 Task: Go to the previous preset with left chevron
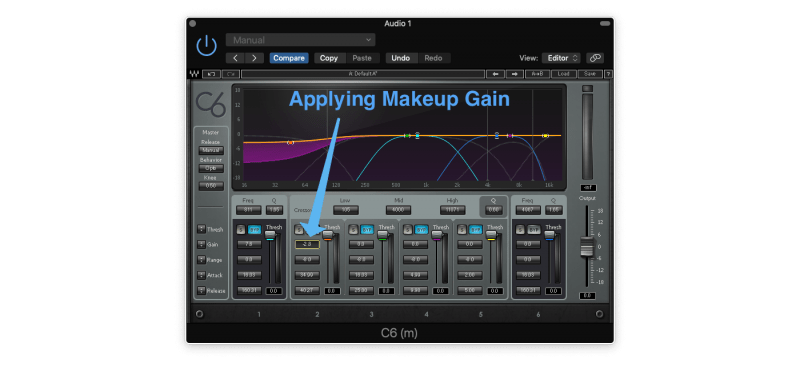pyautogui.click(x=235, y=58)
